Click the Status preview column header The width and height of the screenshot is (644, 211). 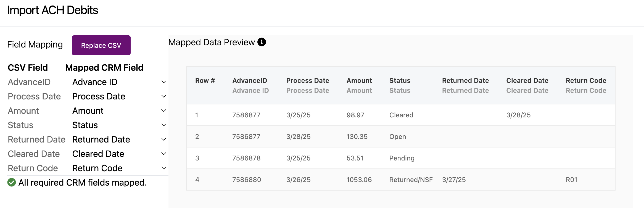[400, 81]
